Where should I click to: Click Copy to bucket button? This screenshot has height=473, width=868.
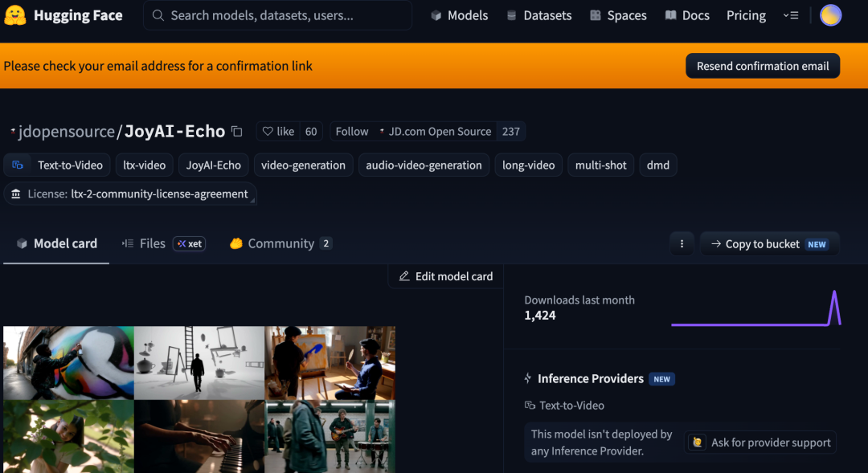pos(769,244)
